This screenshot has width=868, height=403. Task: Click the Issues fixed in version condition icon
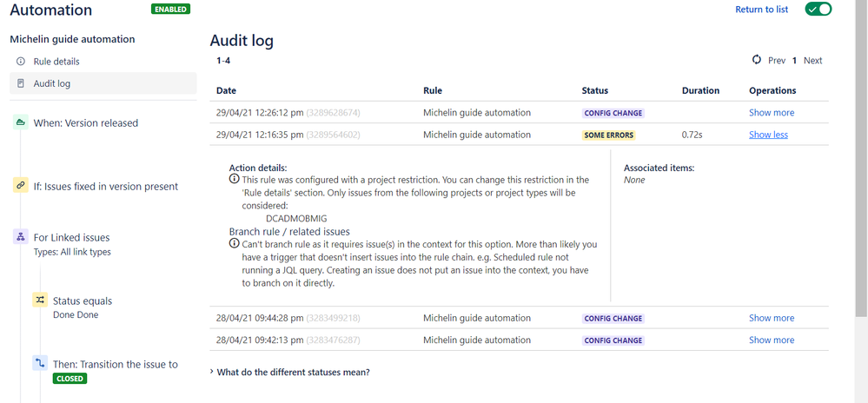click(x=21, y=186)
